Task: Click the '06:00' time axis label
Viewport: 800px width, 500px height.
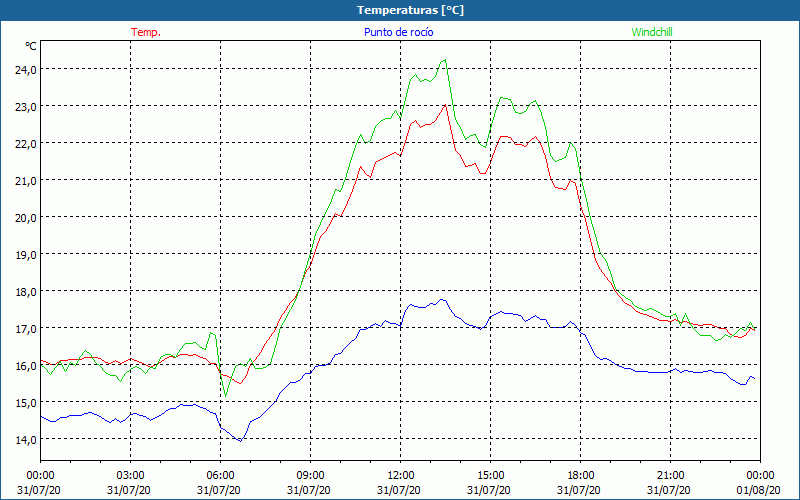Action: (220, 476)
